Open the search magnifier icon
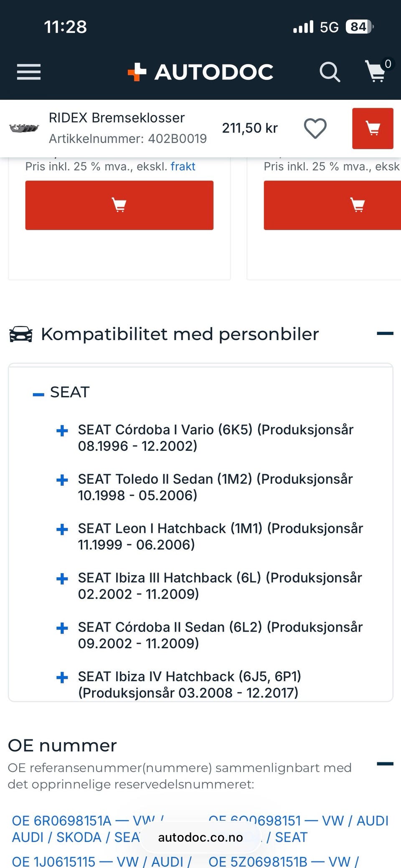This screenshot has width=401, height=868. click(330, 72)
